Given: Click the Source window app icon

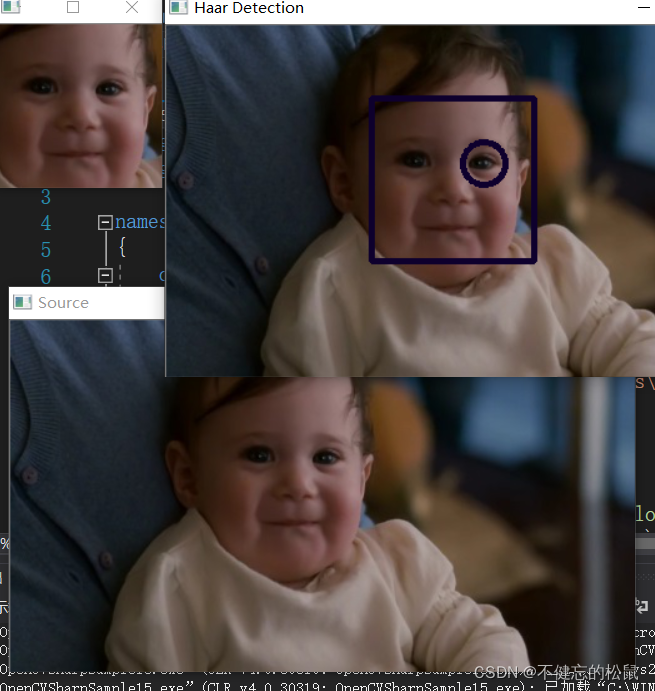Looking at the screenshot, I should point(22,302).
